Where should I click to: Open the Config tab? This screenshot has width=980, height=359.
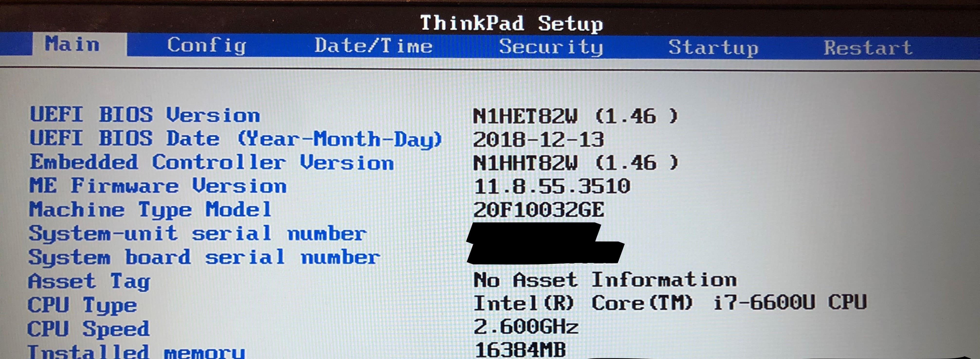(206, 46)
